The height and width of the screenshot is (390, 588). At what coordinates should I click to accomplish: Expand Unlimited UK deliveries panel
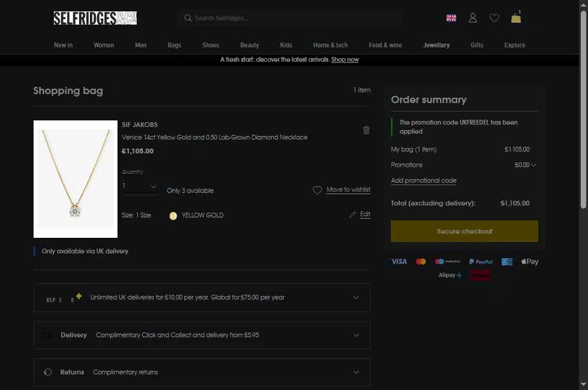pos(202,298)
